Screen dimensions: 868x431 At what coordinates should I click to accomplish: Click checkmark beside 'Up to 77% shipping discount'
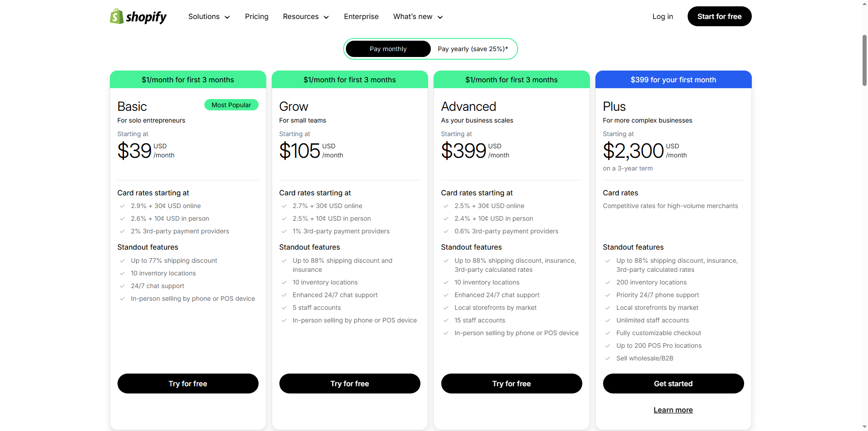(x=122, y=261)
